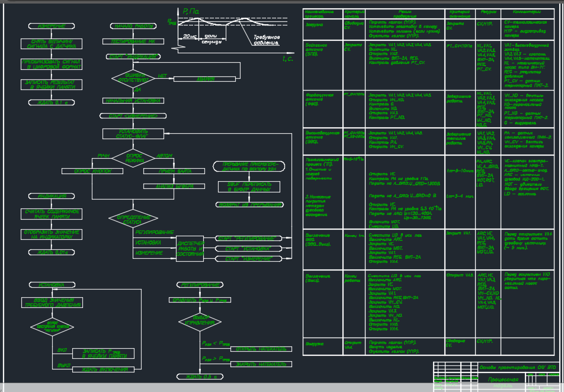Click the ПРИЕМ БАЙТА block
Image resolution: width=564 pixels, height=392 pixels.
click(174, 171)
